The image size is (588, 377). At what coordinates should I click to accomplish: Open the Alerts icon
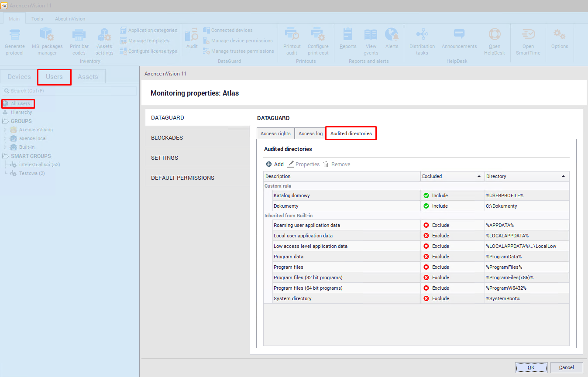click(392, 35)
